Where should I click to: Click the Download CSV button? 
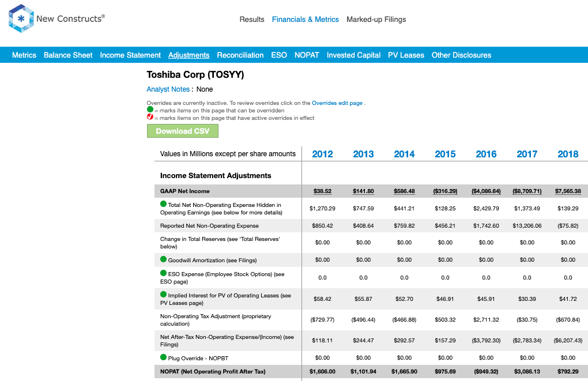[183, 131]
